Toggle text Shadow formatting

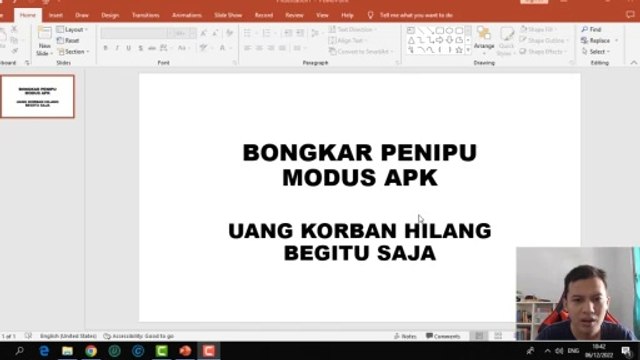click(x=140, y=48)
